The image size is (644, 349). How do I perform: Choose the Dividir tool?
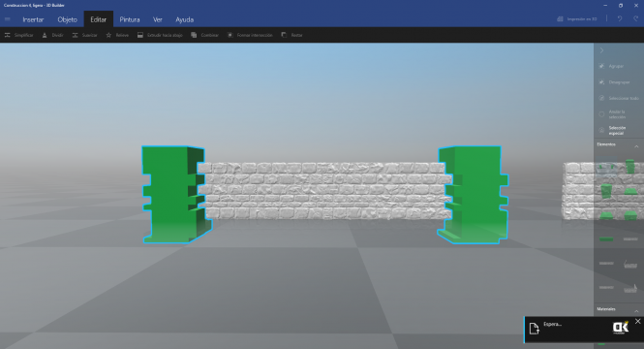point(52,35)
